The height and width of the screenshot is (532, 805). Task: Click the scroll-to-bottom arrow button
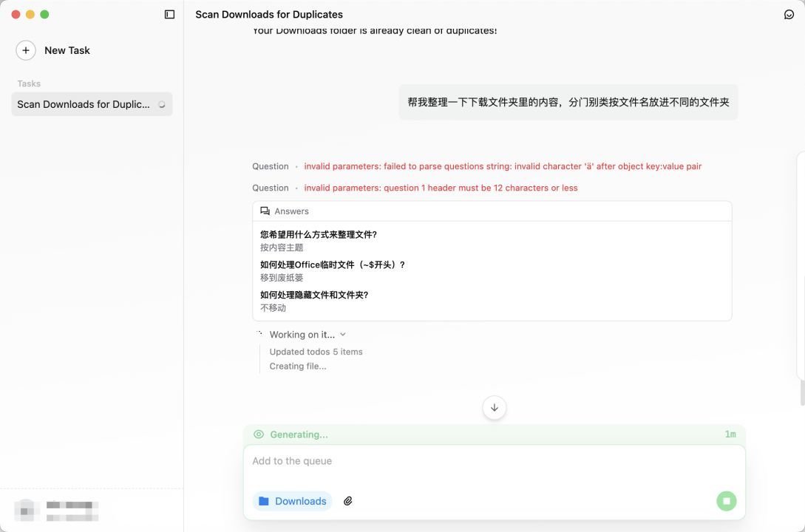click(x=495, y=407)
